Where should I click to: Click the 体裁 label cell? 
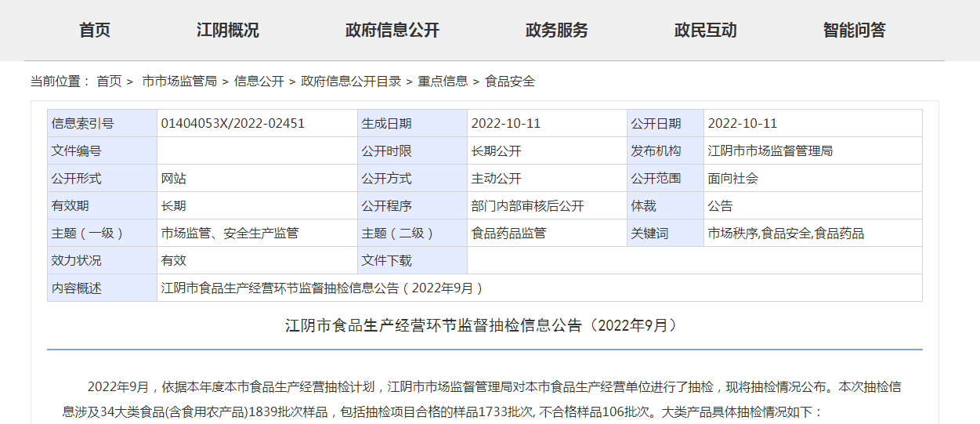pyautogui.click(x=666, y=205)
